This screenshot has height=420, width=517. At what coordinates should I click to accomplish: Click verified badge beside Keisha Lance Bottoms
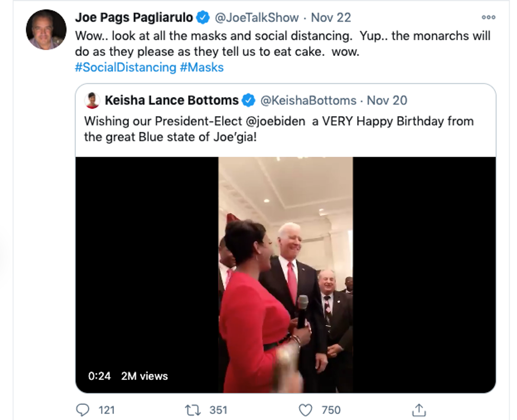pos(248,100)
